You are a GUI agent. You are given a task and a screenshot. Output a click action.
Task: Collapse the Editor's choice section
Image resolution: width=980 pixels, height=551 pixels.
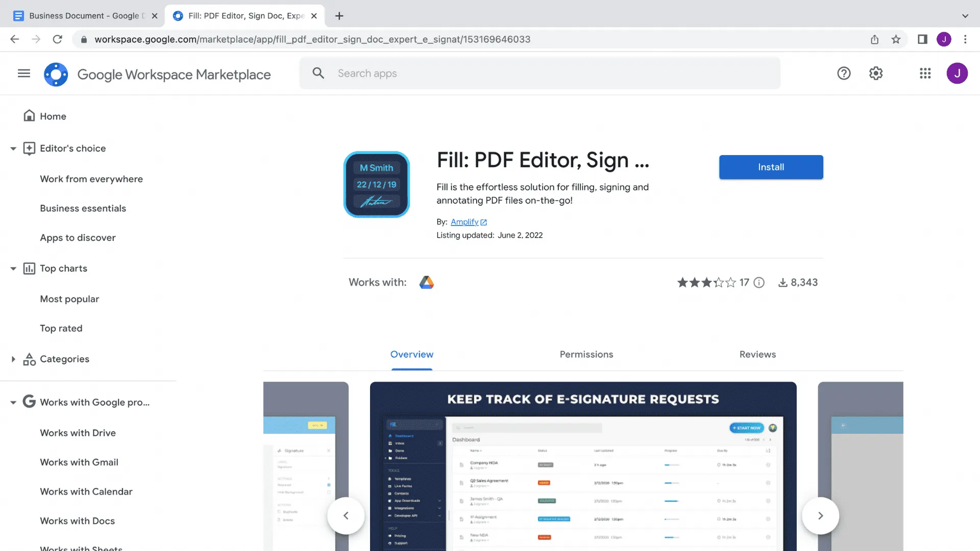[13, 148]
